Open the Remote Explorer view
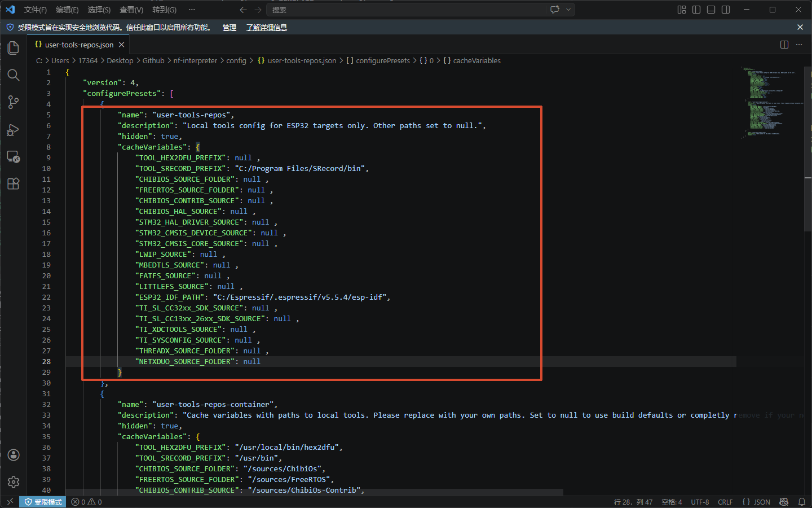 (x=14, y=157)
